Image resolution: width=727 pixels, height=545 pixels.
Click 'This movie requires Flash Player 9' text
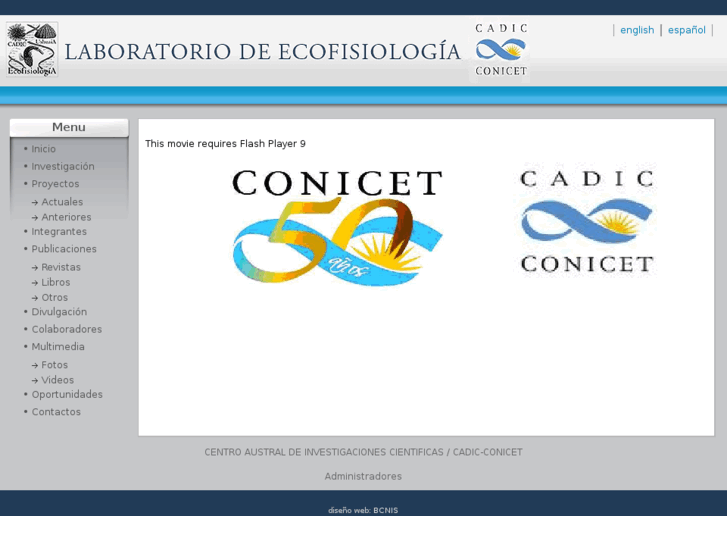coord(225,144)
